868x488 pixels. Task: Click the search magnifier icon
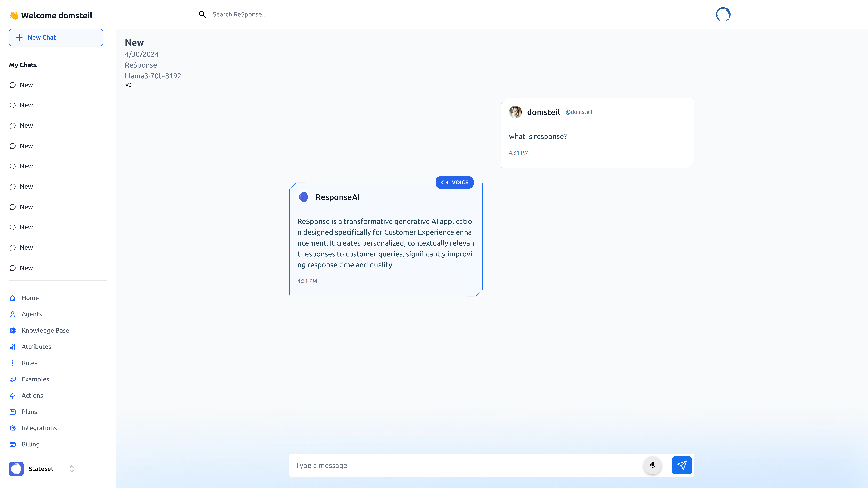(202, 14)
